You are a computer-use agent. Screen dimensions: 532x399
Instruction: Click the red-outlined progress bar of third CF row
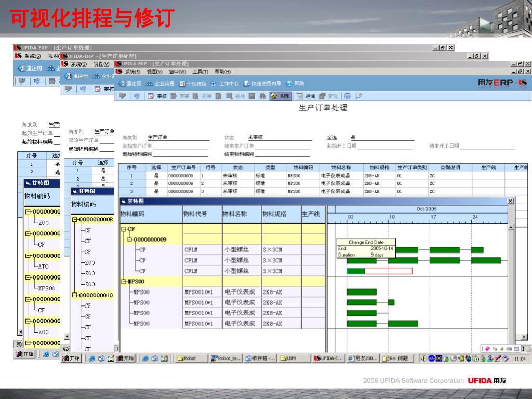[379, 271]
